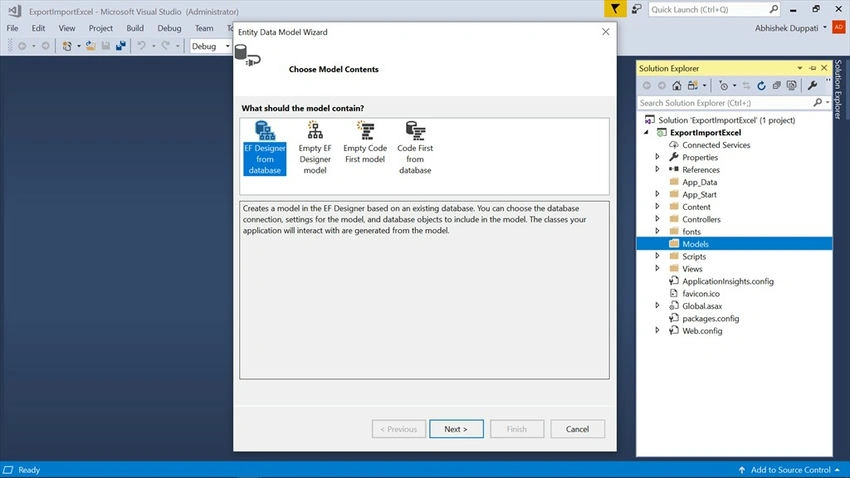850x478 pixels.
Task: Open the Debug configuration dropdown
Action: click(210, 46)
